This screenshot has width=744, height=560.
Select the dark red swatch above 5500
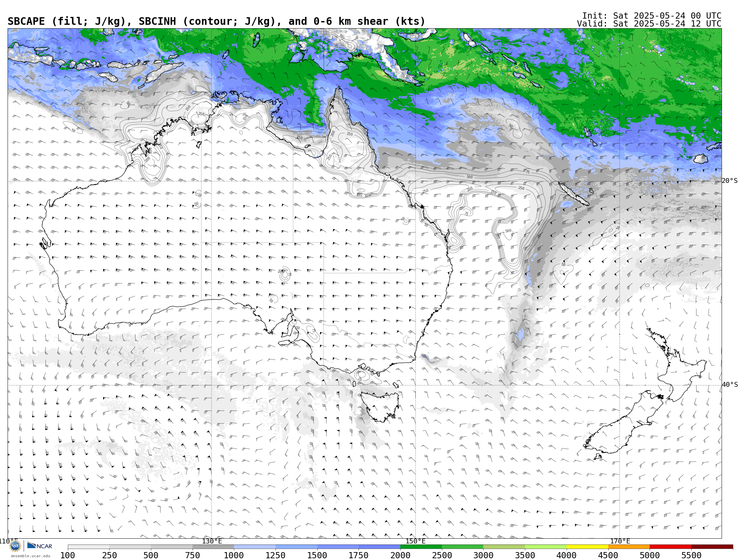[x=712, y=547]
